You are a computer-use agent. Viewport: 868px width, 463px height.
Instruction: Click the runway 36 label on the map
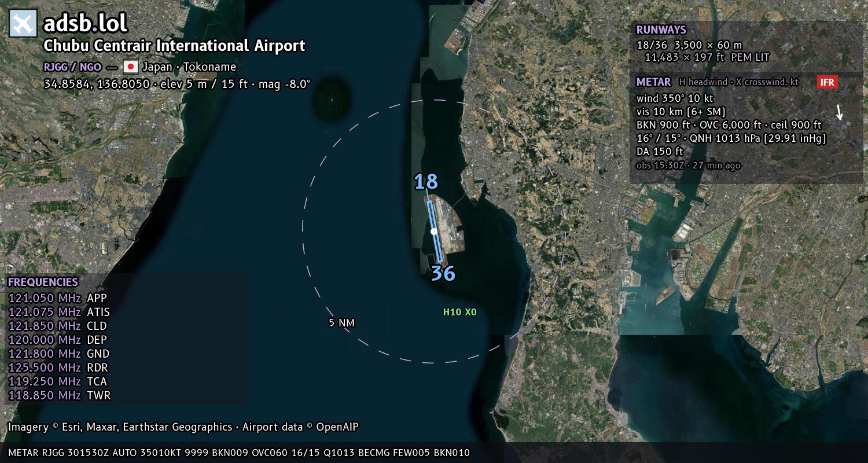(x=443, y=273)
